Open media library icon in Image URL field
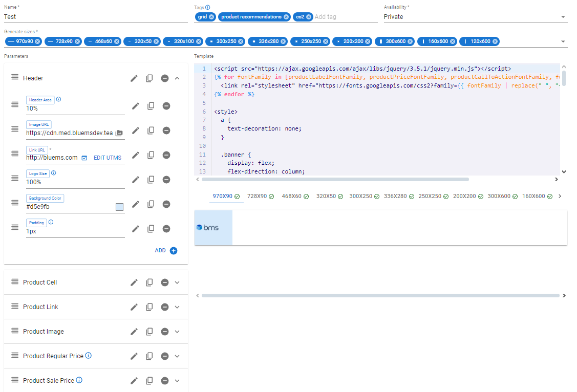This screenshot has width=577, height=392. pos(119,133)
